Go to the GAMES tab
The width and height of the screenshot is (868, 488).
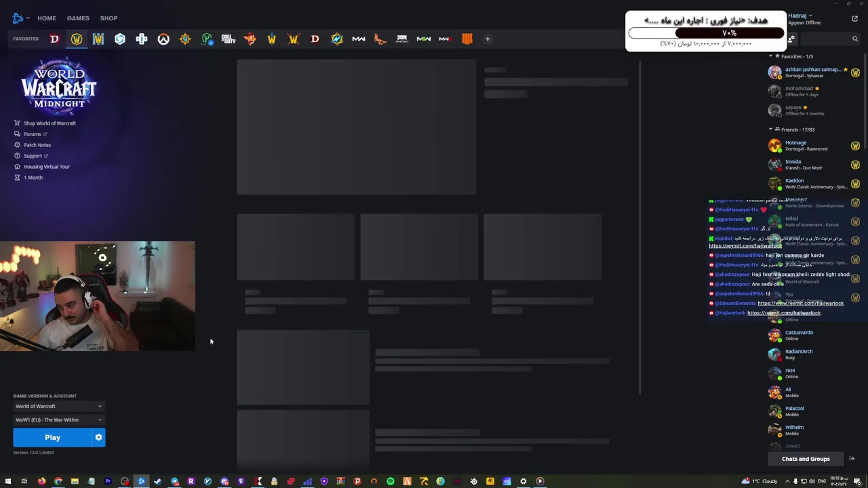click(78, 18)
